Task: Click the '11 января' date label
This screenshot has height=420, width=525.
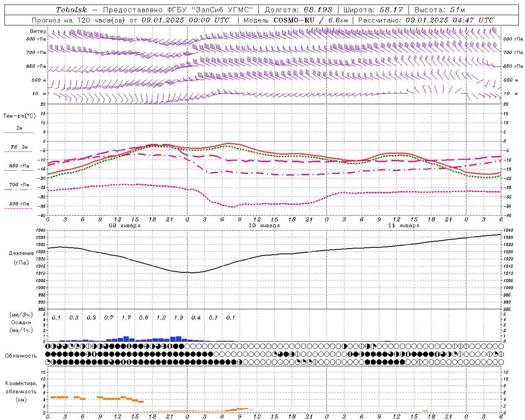Action: [404, 226]
